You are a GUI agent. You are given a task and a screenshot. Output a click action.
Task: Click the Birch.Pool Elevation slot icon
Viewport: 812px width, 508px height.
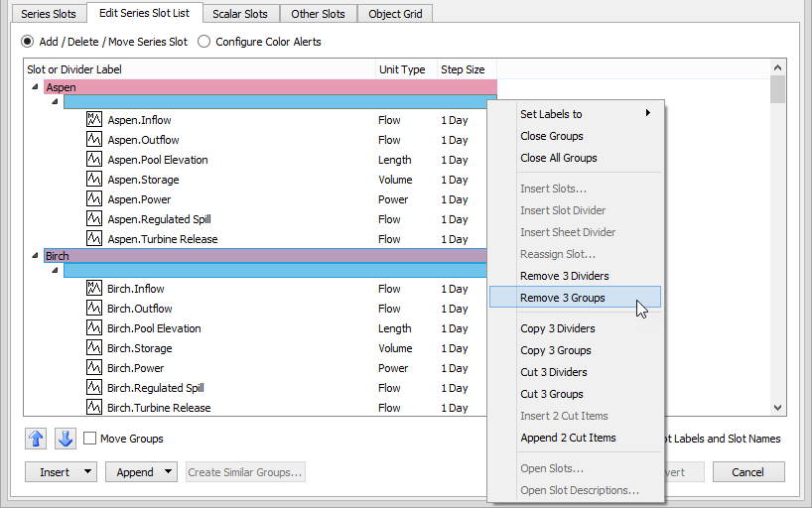pos(95,328)
